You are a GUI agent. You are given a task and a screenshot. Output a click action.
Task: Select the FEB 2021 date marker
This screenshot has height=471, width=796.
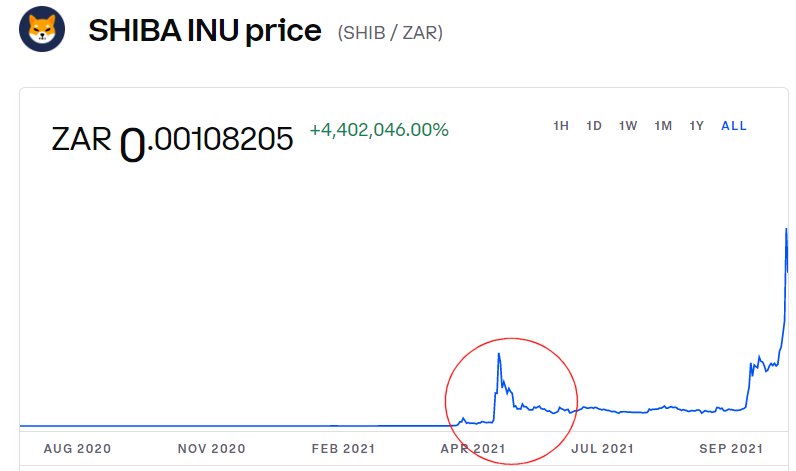344,449
